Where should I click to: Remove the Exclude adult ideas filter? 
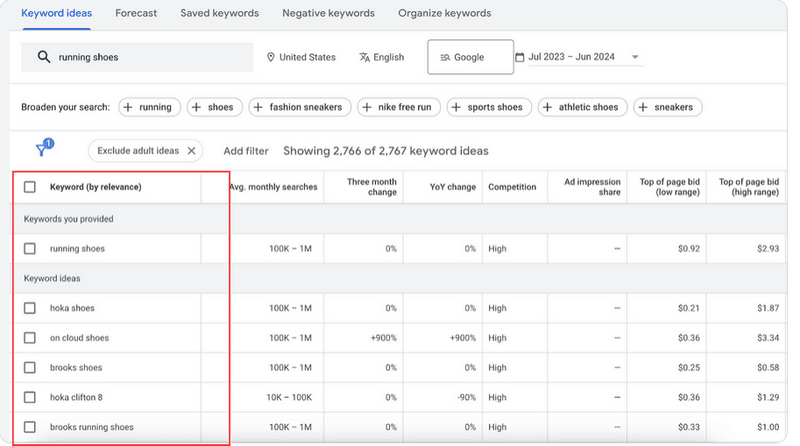191,151
